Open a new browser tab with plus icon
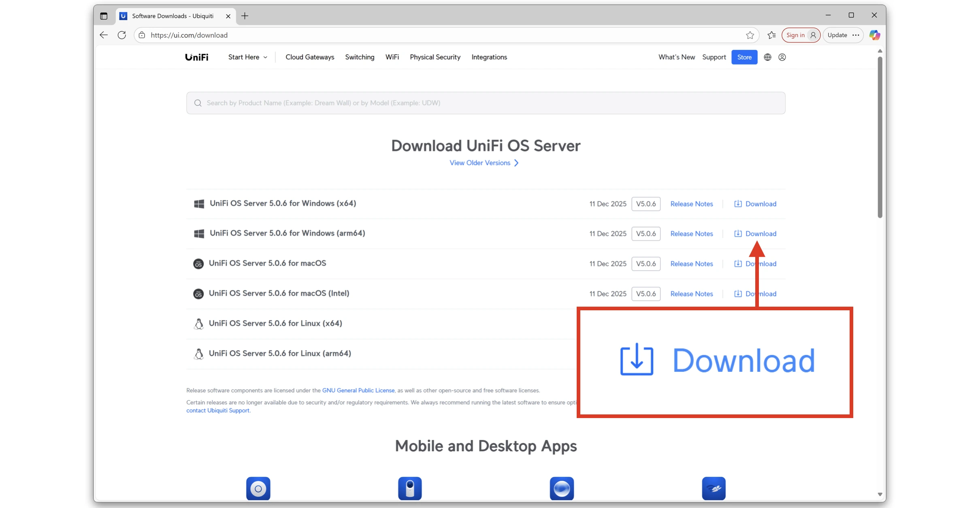980x508 pixels. (x=245, y=16)
